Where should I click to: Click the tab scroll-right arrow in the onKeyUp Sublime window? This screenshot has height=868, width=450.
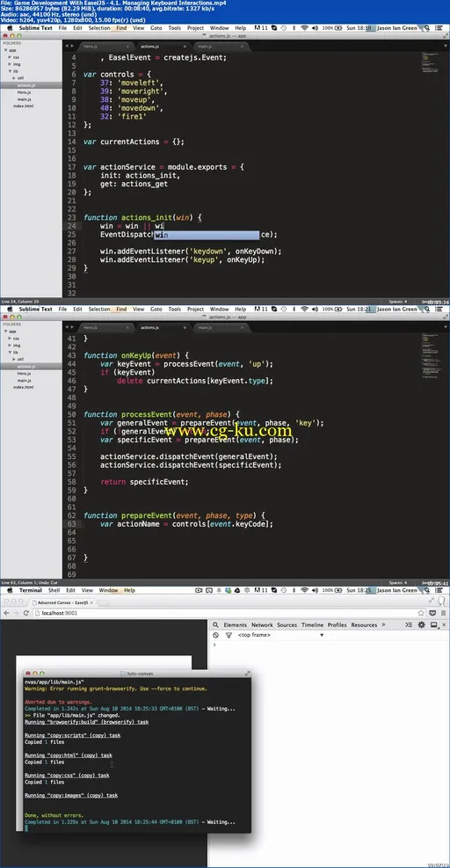[x=73, y=328]
